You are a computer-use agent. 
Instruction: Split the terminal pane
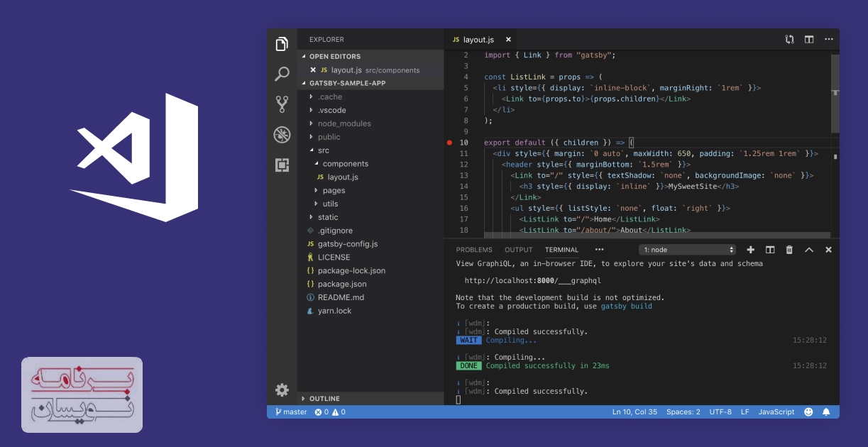[x=770, y=250]
